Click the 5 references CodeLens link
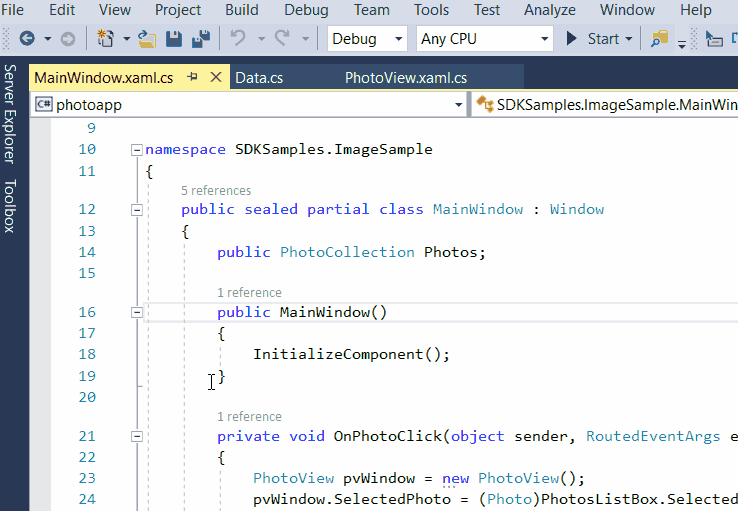Screen dimensions: 738x511 [x=216, y=191]
